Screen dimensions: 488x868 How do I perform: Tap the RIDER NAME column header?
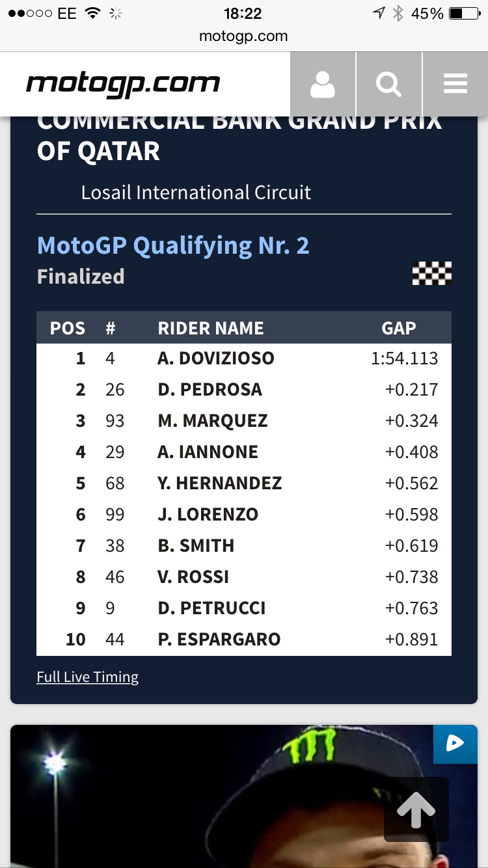[211, 328]
